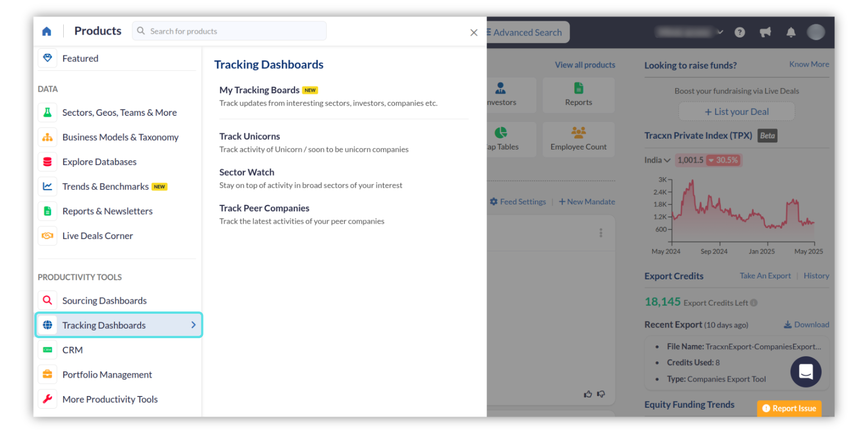Click the List your Deal button

point(736,112)
